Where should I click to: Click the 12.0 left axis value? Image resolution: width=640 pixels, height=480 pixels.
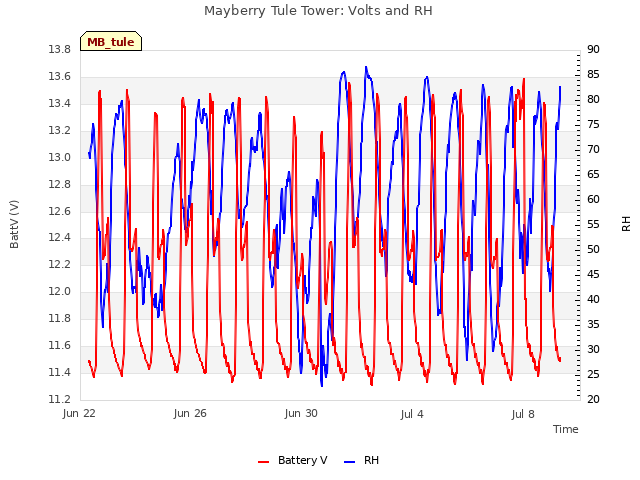click(60, 291)
